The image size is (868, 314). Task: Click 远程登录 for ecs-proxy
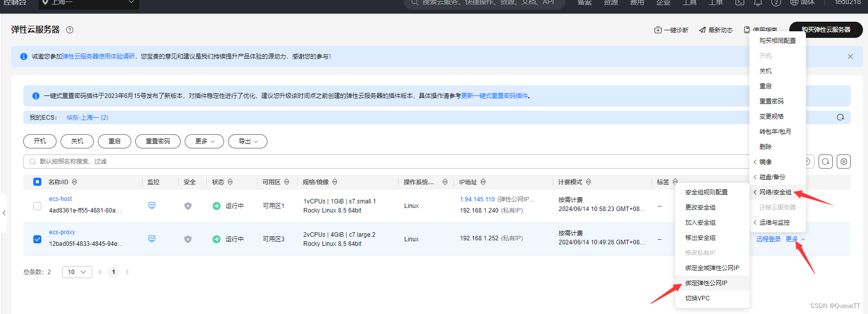(x=769, y=239)
